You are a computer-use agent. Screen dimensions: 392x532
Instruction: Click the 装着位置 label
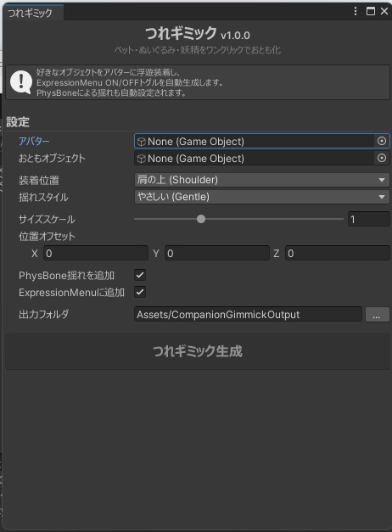pos(39,180)
